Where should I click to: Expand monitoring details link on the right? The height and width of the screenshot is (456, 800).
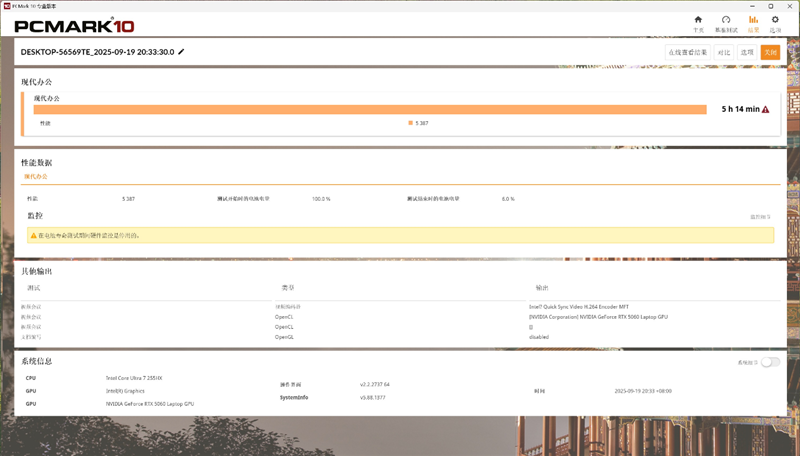[761, 216]
